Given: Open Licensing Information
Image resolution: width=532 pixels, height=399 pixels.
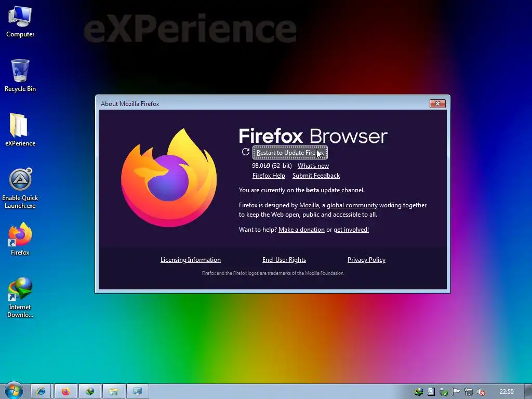Looking at the screenshot, I should [190, 260].
